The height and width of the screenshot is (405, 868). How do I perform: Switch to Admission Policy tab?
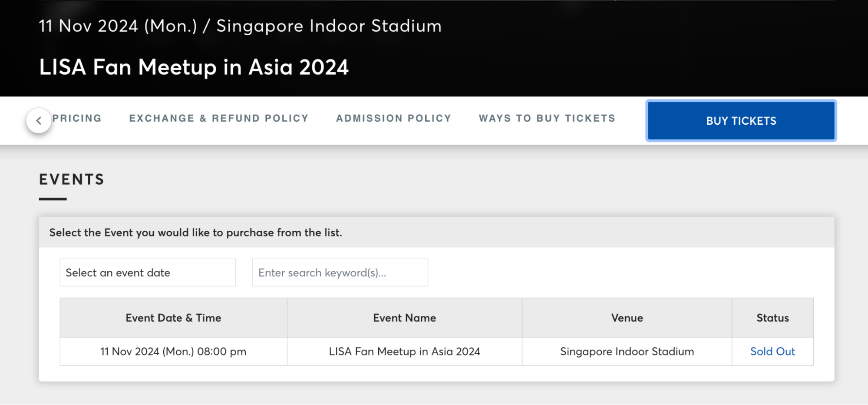(x=393, y=118)
